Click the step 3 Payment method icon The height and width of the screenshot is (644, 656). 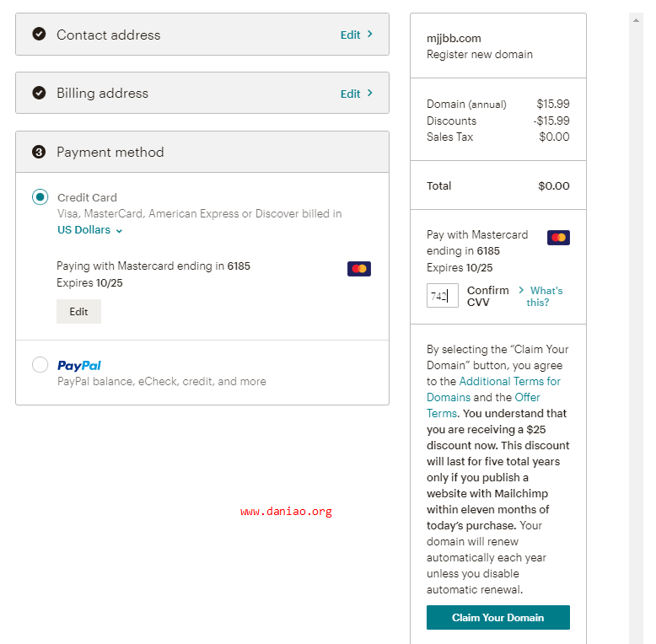point(39,152)
